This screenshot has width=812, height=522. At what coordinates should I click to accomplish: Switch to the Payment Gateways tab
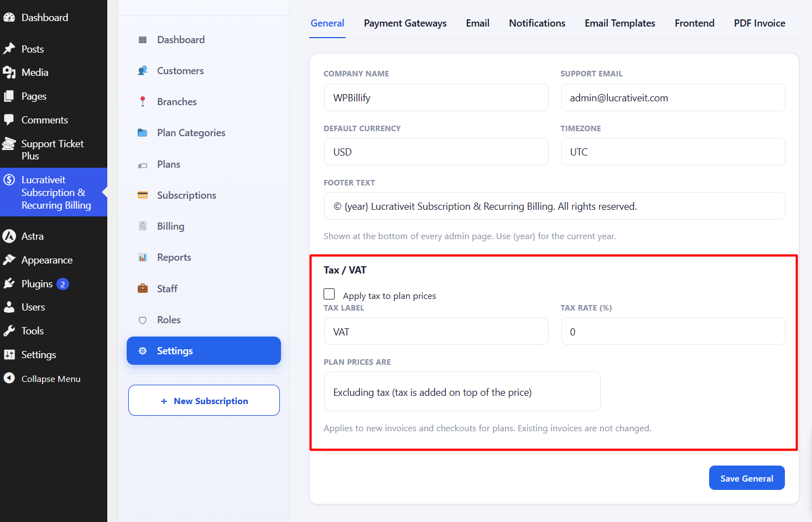click(x=405, y=23)
